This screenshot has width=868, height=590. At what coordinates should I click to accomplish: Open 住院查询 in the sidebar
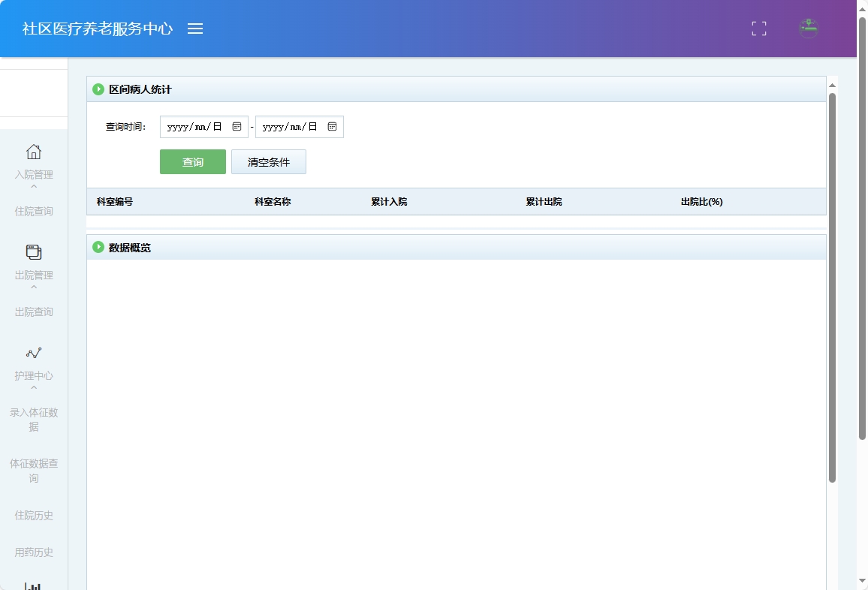(33, 211)
